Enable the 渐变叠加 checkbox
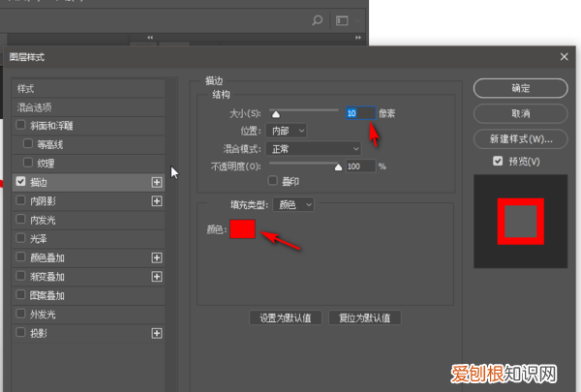This screenshot has height=392, width=581. 20,276
